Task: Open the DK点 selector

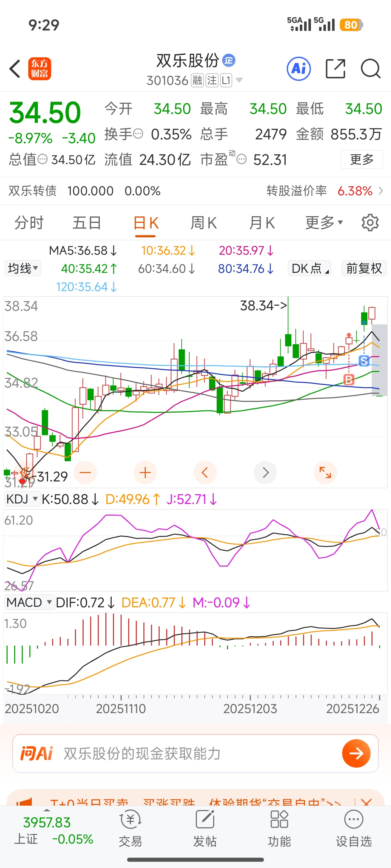Action: [x=309, y=269]
